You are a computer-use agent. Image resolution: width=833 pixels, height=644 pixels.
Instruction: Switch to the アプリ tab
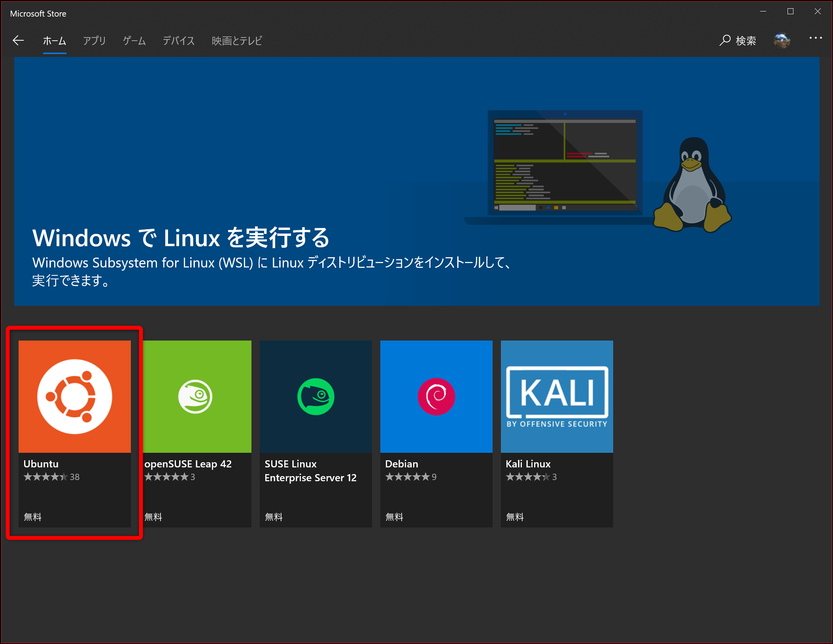[94, 41]
